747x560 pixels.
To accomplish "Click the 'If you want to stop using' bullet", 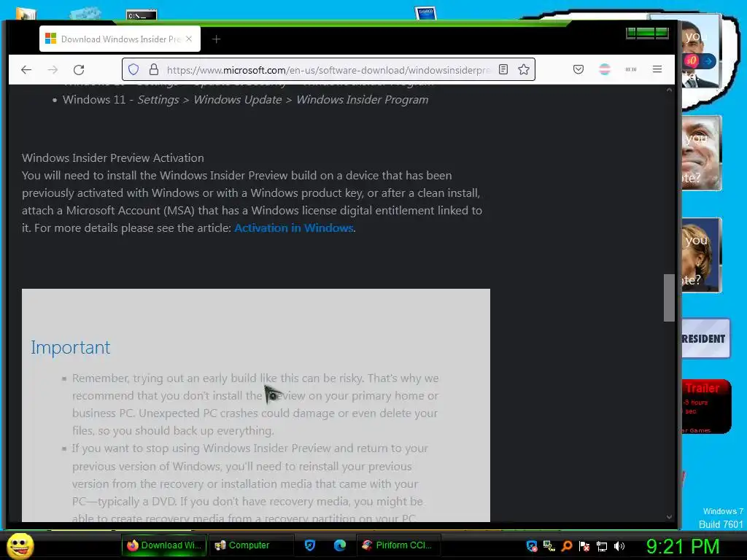I will click(x=250, y=483).
